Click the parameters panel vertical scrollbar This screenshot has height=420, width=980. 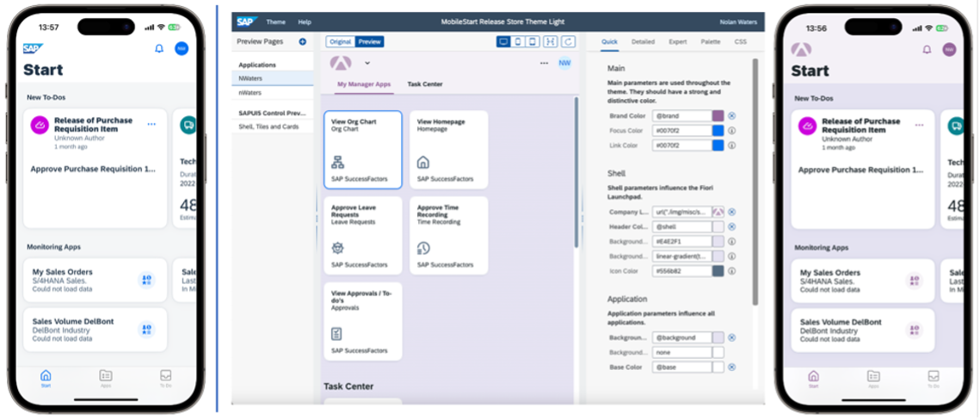click(755, 182)
